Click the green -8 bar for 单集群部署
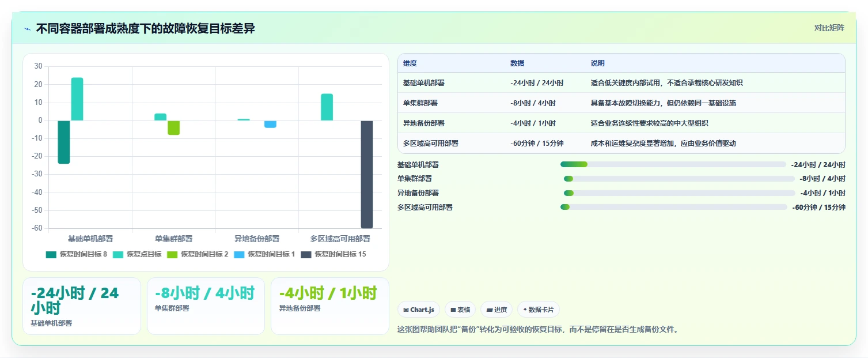The width and height of the screenshot is (868, 358). coord(174,127)
